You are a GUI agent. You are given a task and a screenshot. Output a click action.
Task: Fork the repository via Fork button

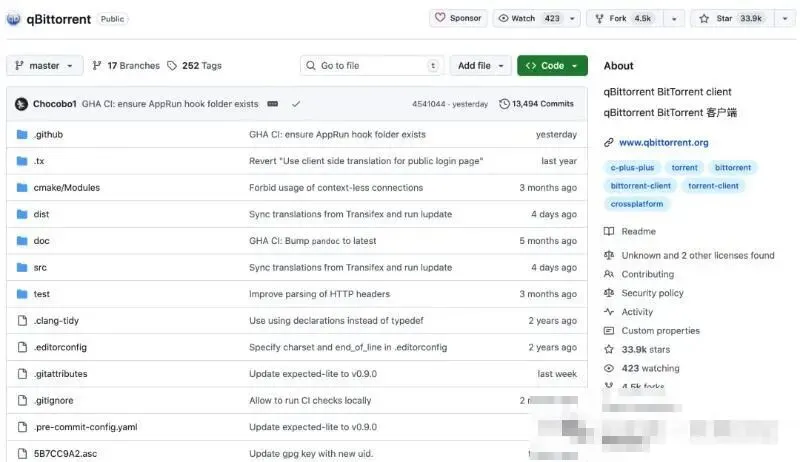click(624, 18)
